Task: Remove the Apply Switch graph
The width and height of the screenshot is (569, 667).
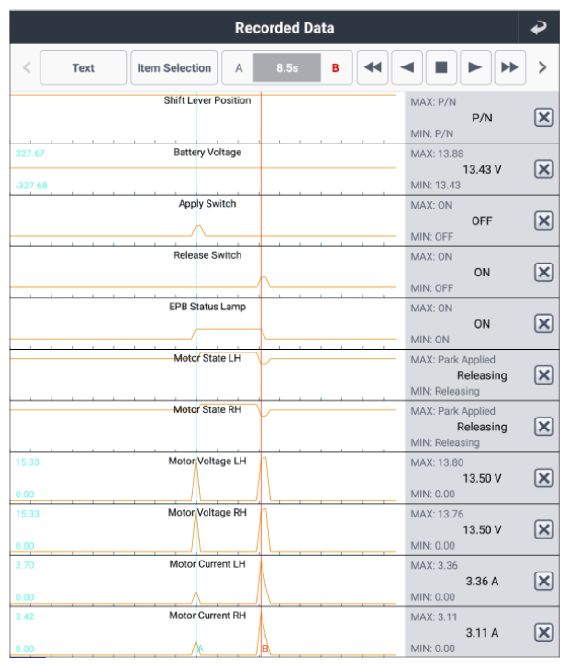Action: 543,221
